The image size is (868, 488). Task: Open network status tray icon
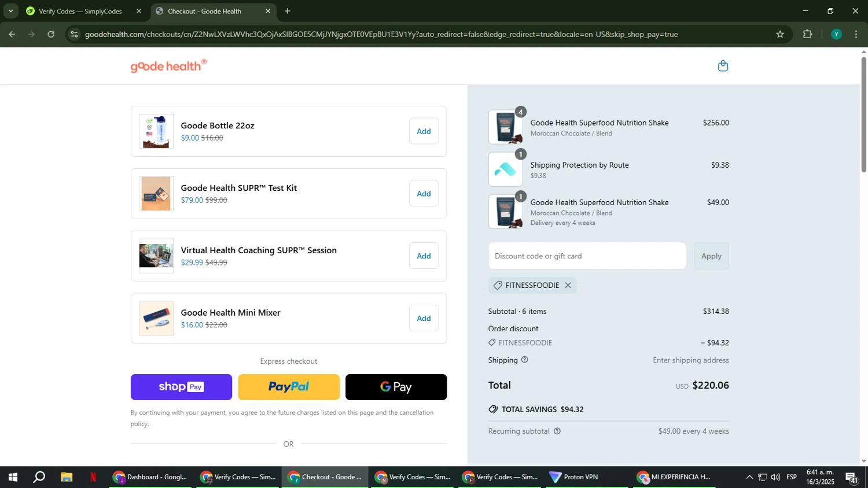763,478
